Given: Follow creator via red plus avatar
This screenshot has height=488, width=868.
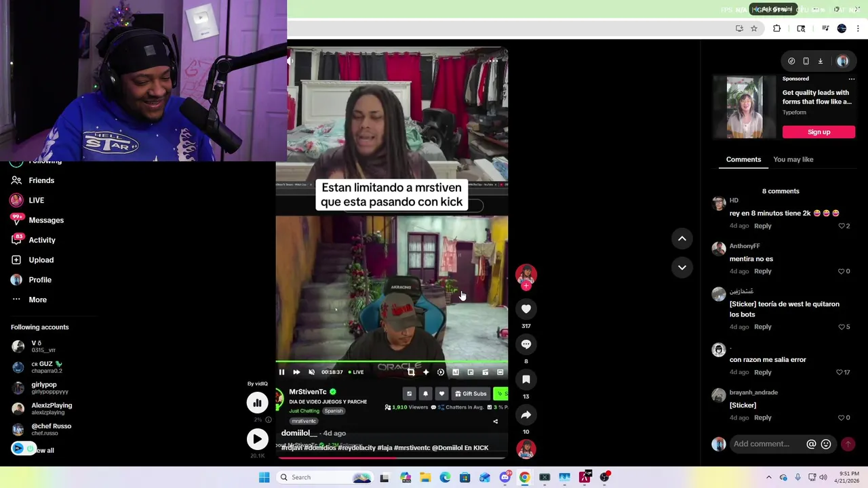Looking at the screenshot, I should point(526,286).
